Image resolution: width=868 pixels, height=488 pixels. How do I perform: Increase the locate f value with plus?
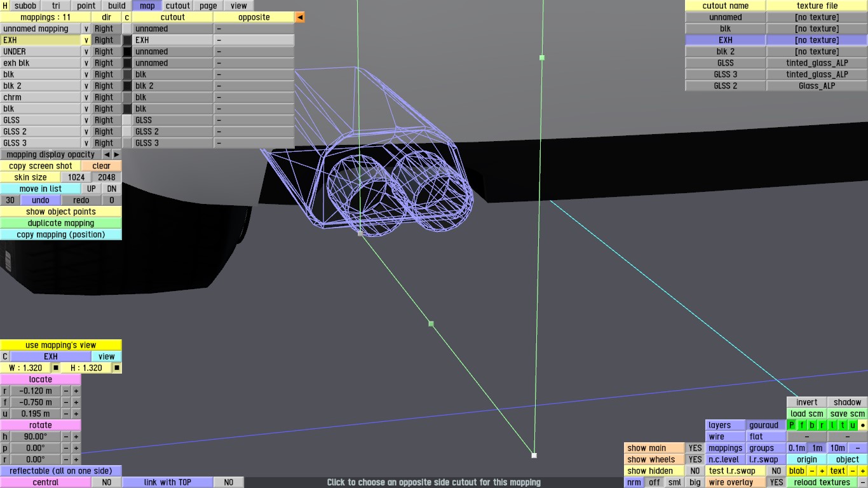coord(76,402)
